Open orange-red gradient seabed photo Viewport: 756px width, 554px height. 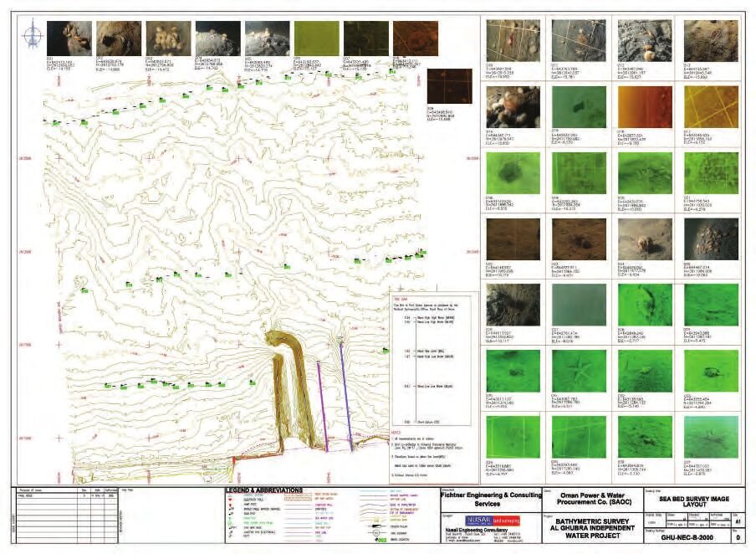645,106
